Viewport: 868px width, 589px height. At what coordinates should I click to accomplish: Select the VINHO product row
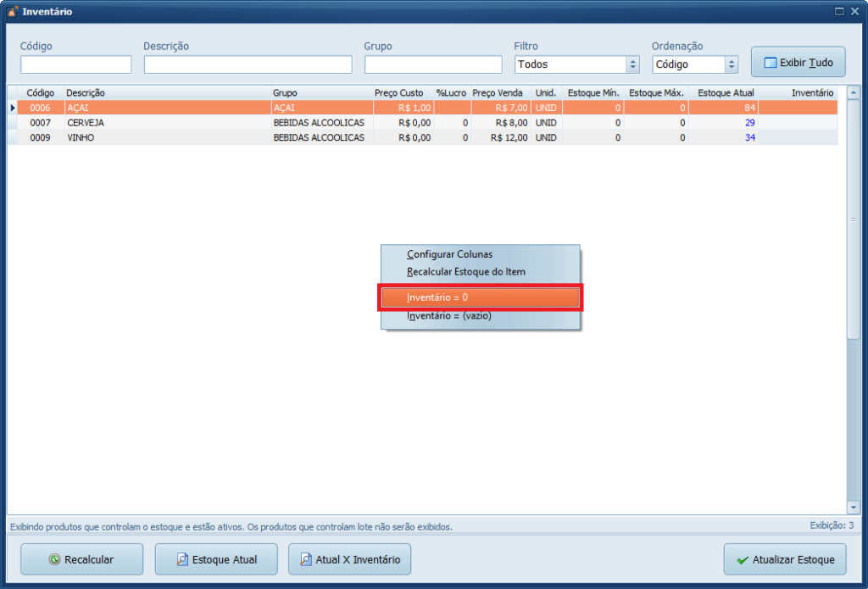(81, 137)
